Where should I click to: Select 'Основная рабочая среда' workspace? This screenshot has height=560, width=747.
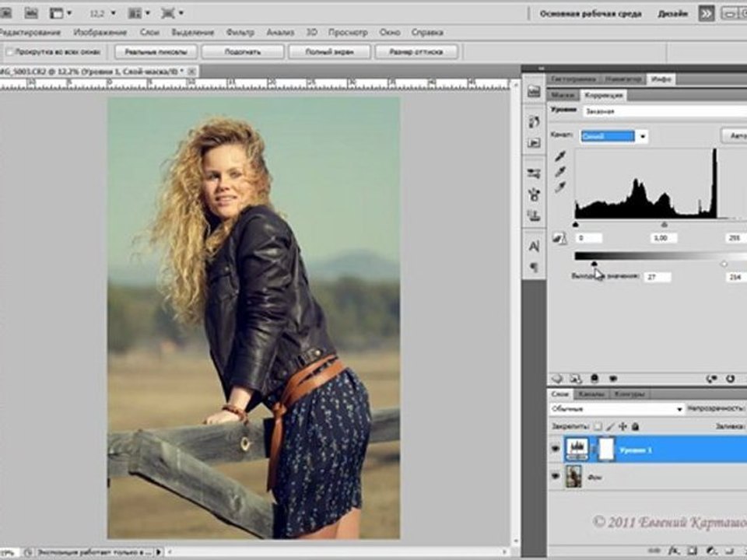click(591, 13)
